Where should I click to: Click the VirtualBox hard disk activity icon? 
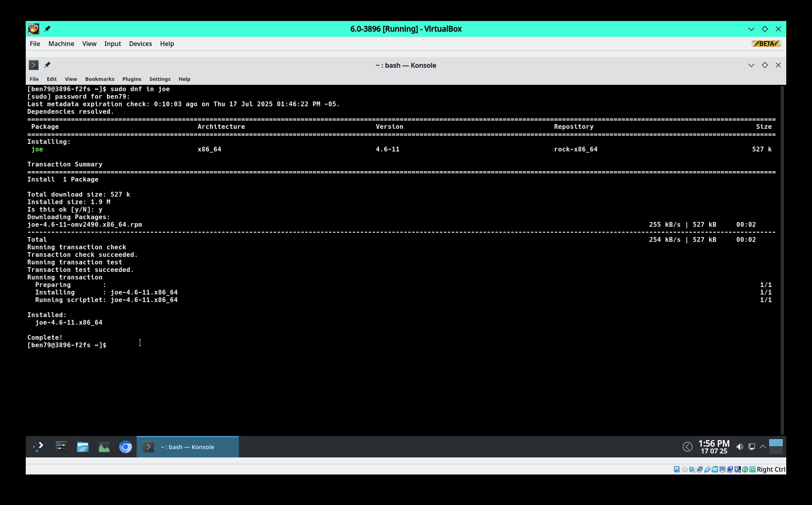click(677, 469)
